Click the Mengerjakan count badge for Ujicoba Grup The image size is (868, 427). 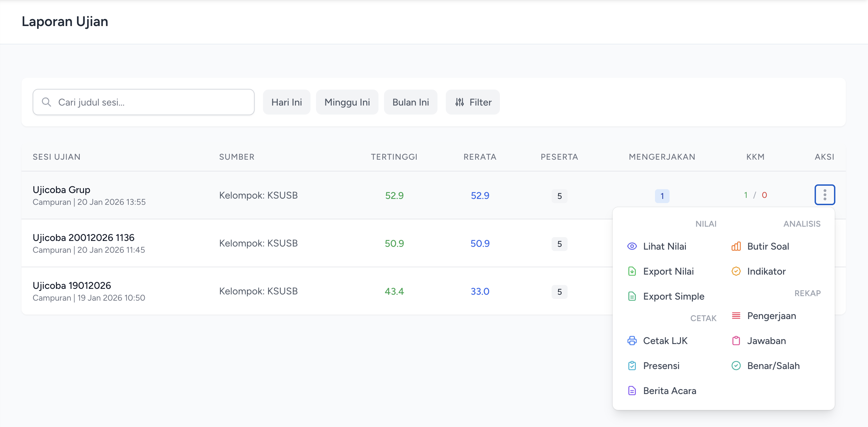662,196
